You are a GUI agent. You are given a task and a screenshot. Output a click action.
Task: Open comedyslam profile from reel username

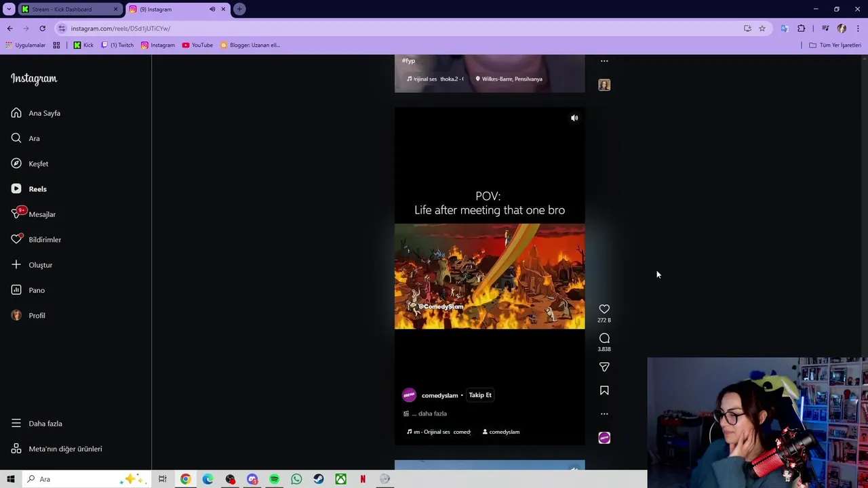tap(439, 395)
